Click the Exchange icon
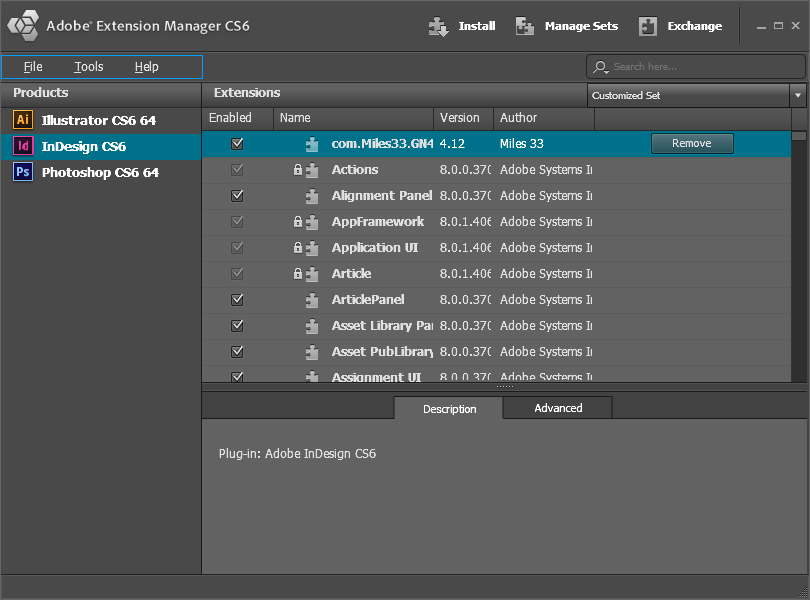The height and width of the screenshot is (600, 810). click(648, 26)
